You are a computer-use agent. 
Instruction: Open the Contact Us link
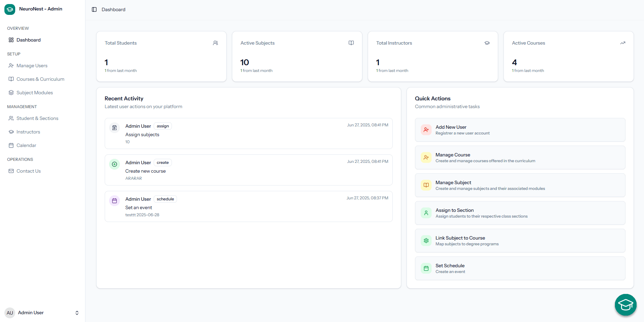(28, 171)
